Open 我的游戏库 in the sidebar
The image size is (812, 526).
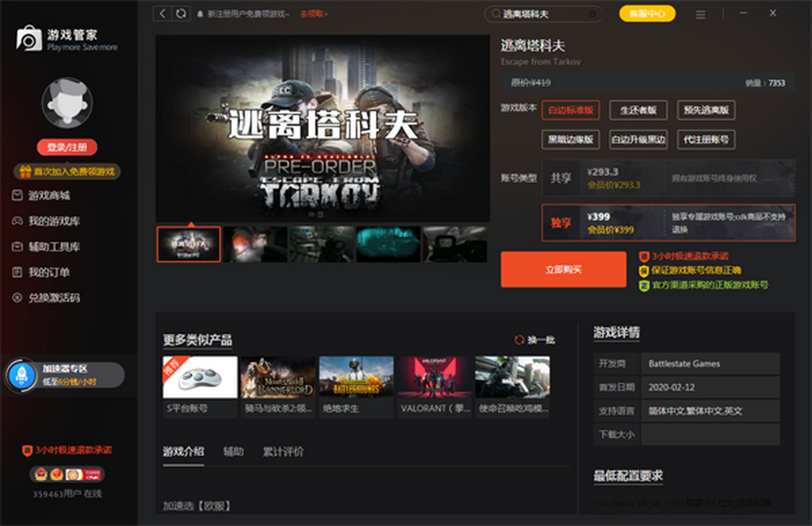[54, 221]
